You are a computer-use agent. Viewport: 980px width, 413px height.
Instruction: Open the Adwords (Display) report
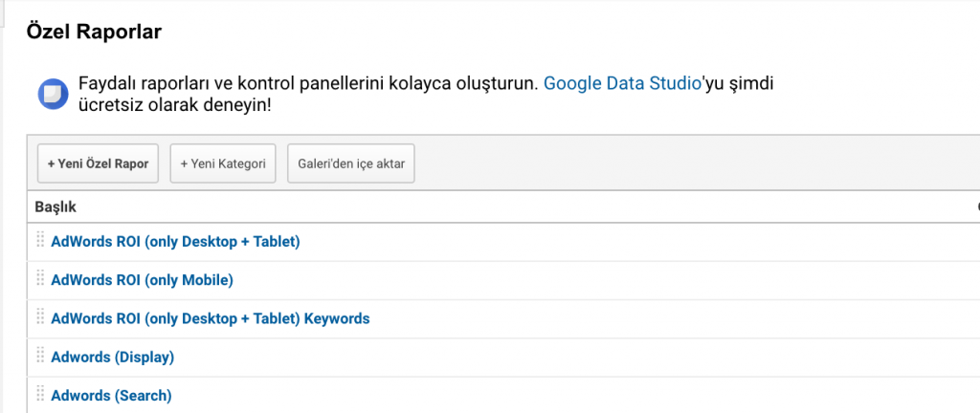(112, 357)
